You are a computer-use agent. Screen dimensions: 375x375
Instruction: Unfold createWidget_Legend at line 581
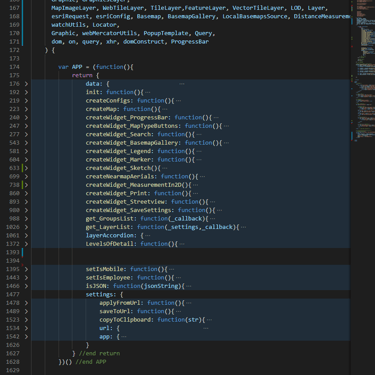(x=26, y=151)
